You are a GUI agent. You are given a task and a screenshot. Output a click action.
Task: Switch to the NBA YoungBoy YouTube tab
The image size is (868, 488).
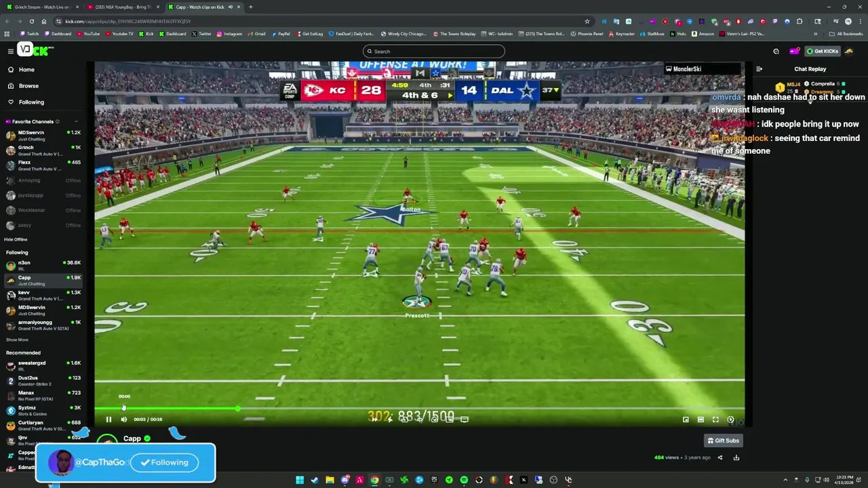(123, 7)
